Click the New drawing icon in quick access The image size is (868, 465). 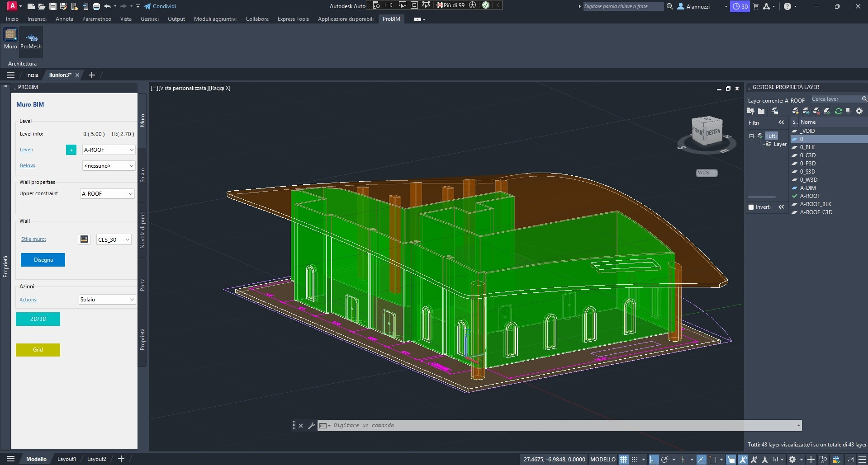(x=31, y=6)
